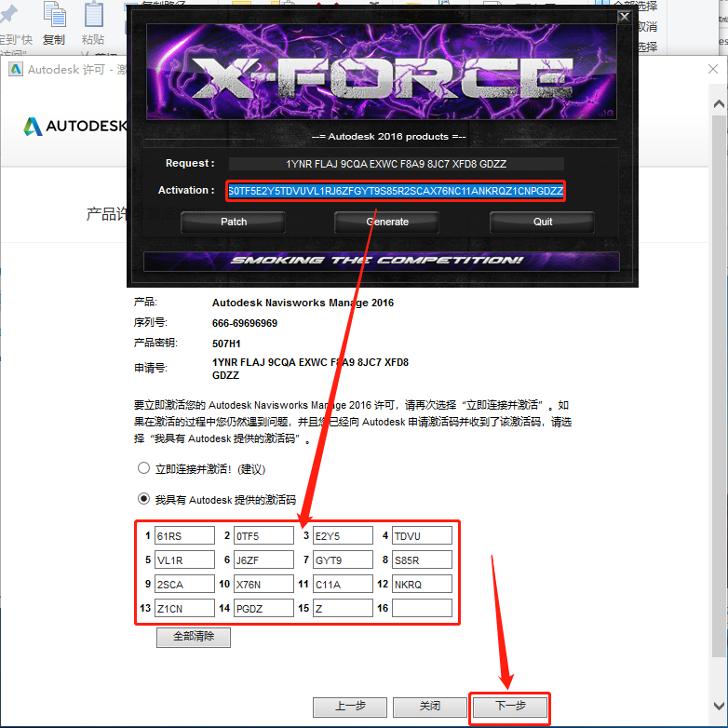The height and width of the screenshot is (728, 728).
Task: Click the Request code field
Action: pos(396,164)
